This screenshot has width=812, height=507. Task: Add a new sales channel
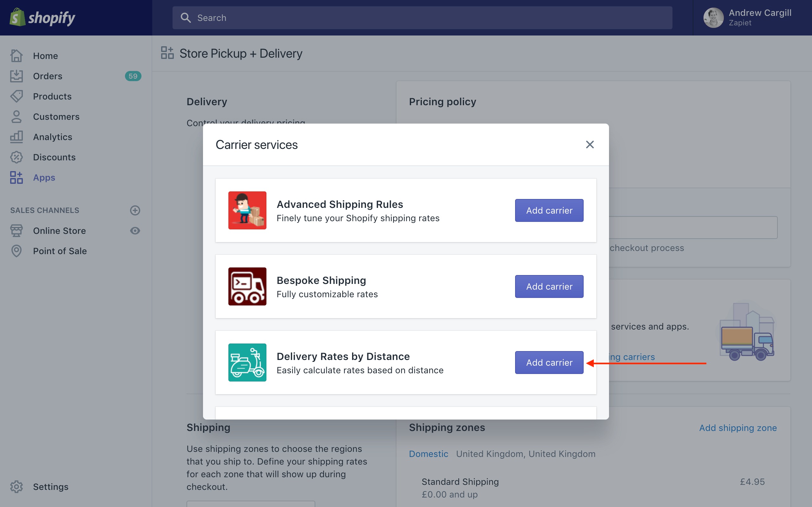pos(135,210)
